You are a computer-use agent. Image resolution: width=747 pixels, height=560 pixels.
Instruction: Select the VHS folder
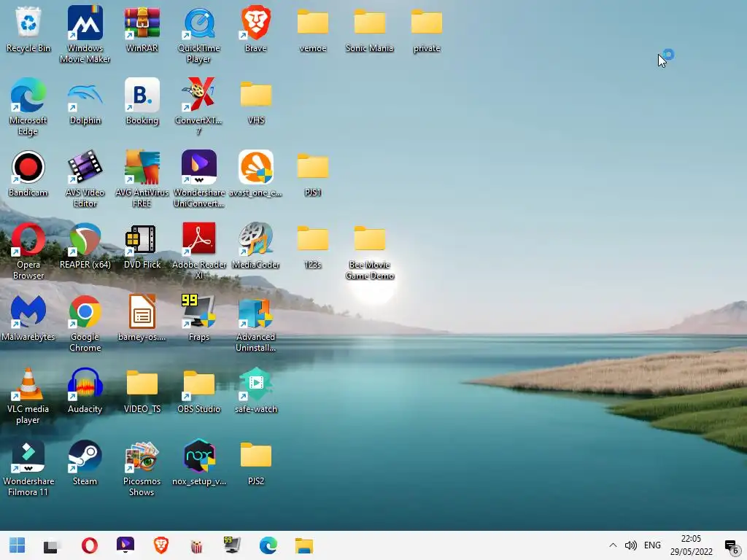coord(256,102)
